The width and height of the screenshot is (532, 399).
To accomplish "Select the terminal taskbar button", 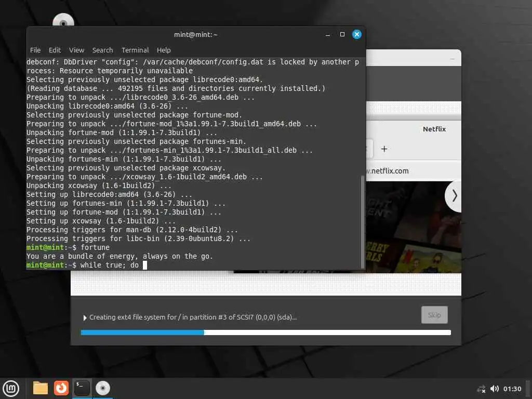I will (x=82, y=388).
